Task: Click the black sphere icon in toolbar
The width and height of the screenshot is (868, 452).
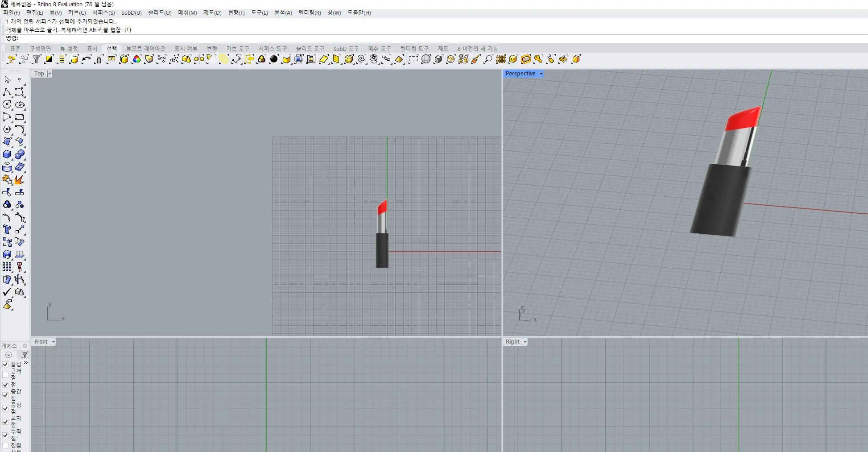Action: pyautogui.click(x=274, y=59)
